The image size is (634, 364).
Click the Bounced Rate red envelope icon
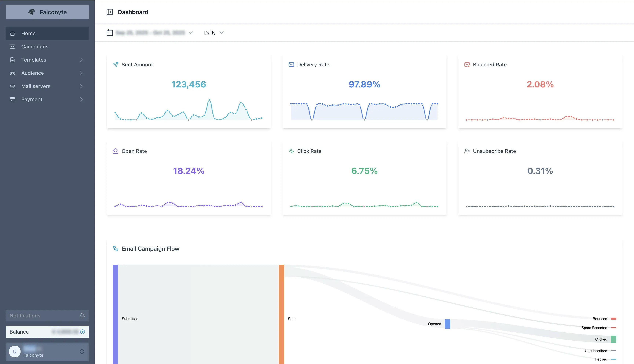pyautogui.click(x=467, y=65)
